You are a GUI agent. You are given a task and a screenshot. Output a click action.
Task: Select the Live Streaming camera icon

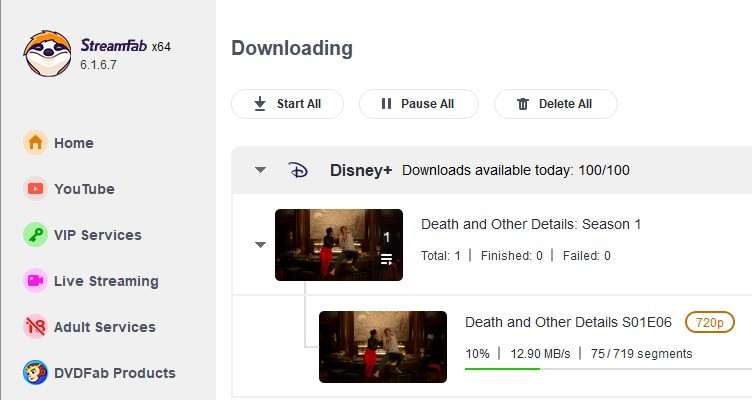(x=35, y=281)
